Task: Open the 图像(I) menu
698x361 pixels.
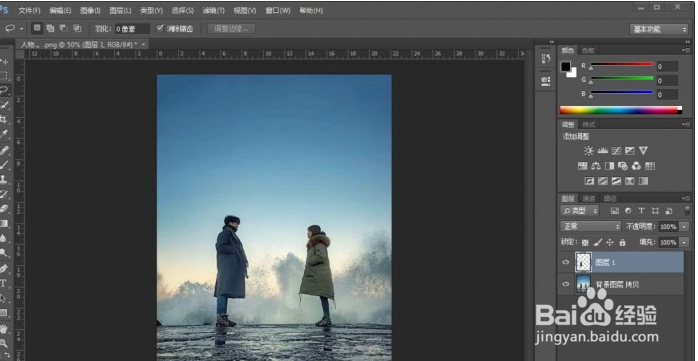Action: pyautogui.click(x=90, y=10)
